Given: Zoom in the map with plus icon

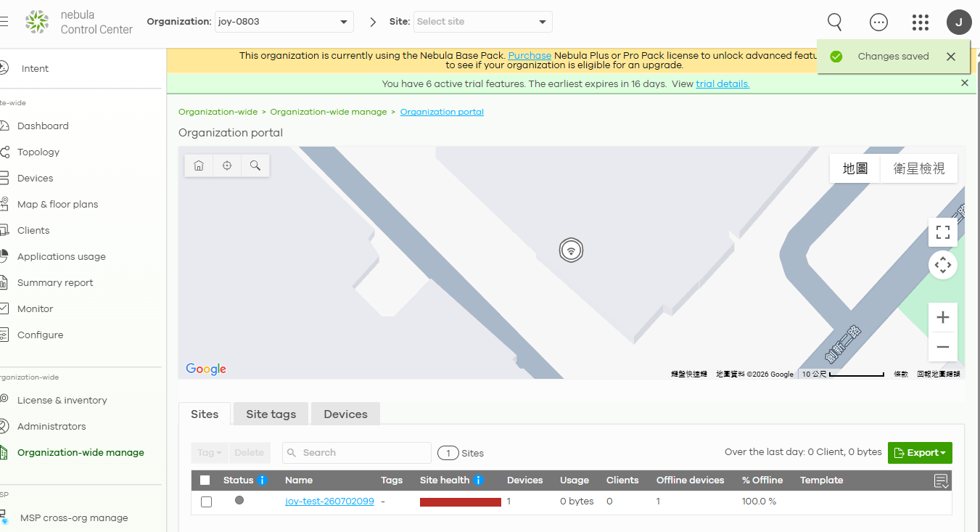Looking at the screenshot, I should point(943,317).
